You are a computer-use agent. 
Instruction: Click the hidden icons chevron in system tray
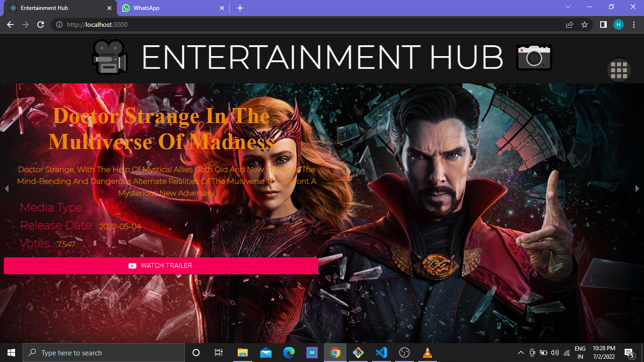pos(520,352)
